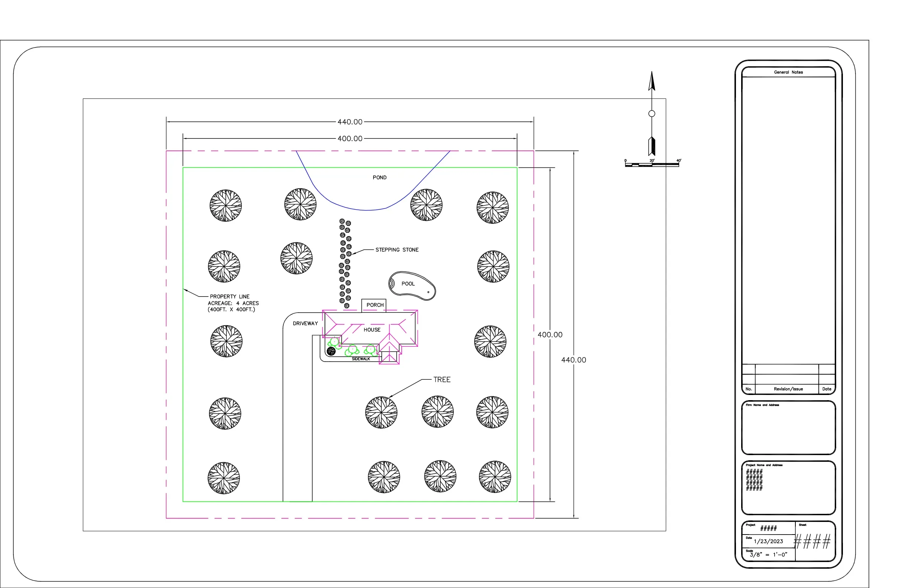
Task: Select the 1/23/2023 date value
Action: (768, 542)
